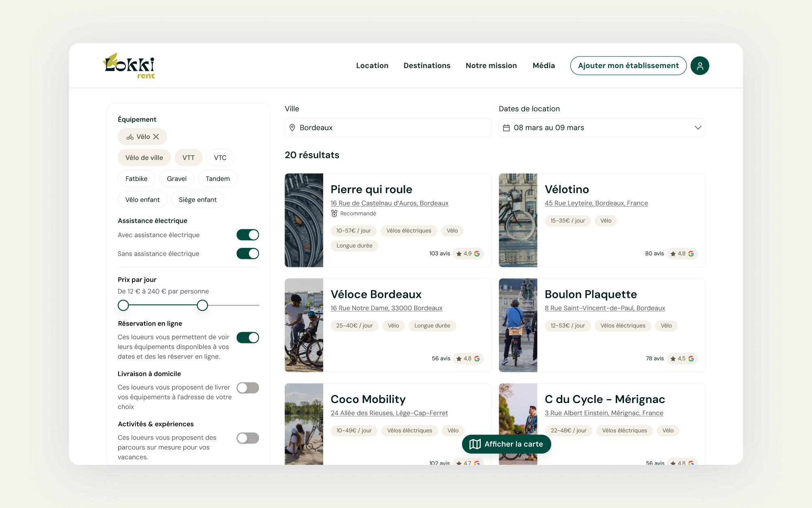Click 25-40€ / jour price tag
Viewport: 812px width, 508px height.
point(354,326)
